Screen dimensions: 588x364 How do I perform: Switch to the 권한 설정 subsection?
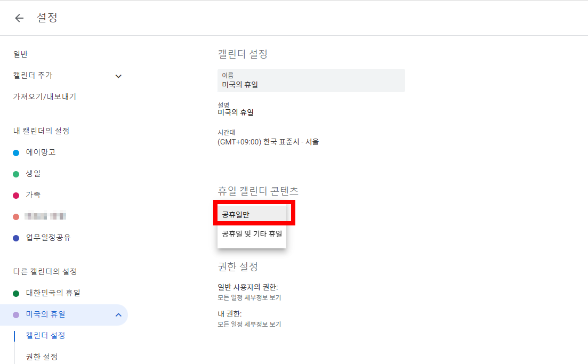pos(41,357)
